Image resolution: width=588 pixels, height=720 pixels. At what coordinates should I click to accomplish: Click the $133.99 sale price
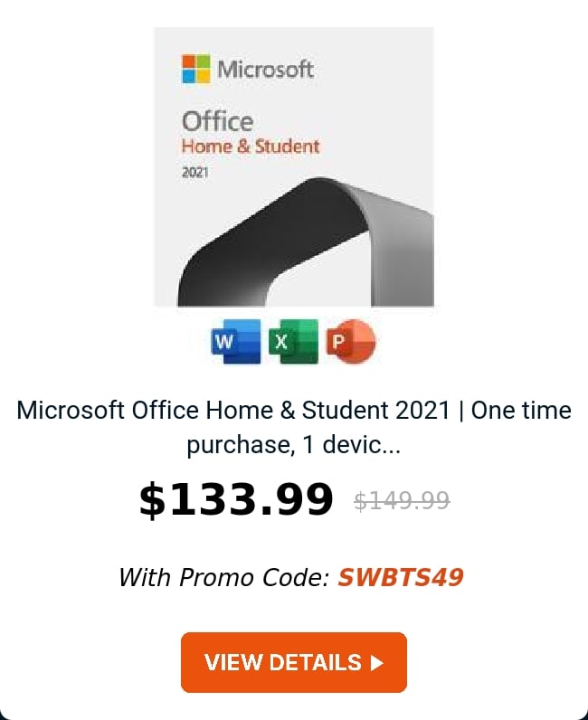[236, 500]
